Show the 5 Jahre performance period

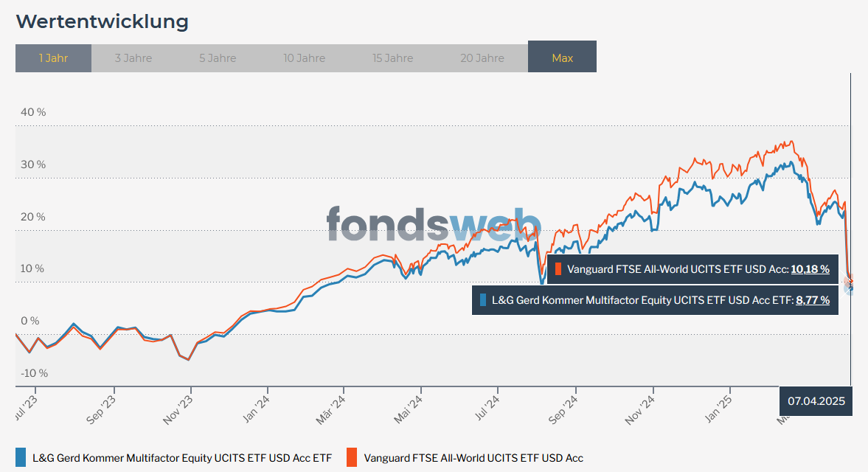(218, 58)
